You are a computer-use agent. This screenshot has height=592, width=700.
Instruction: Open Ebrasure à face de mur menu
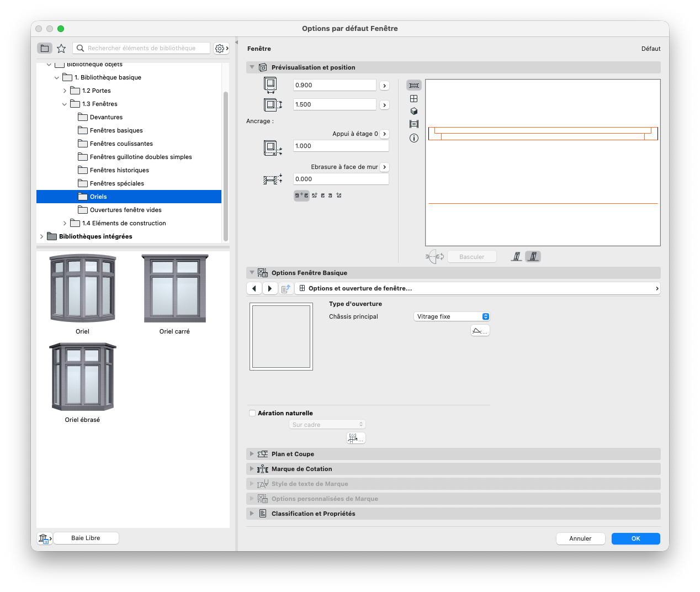[385, 167]
